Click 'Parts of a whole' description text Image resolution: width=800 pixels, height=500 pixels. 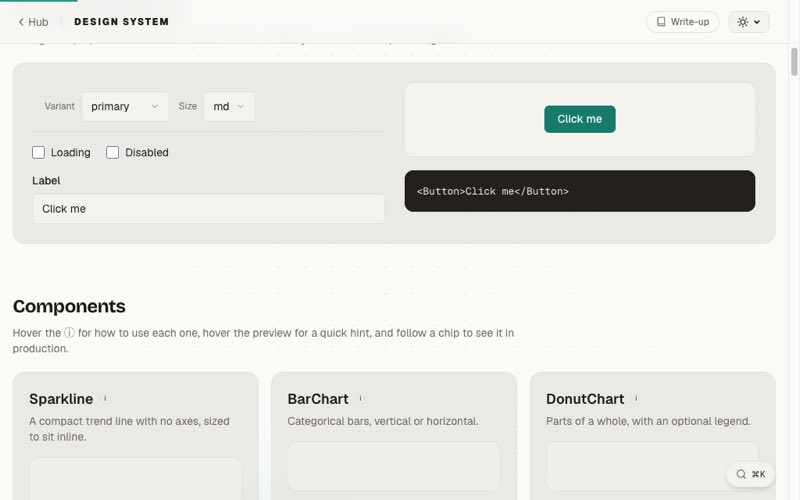(648, 421)
